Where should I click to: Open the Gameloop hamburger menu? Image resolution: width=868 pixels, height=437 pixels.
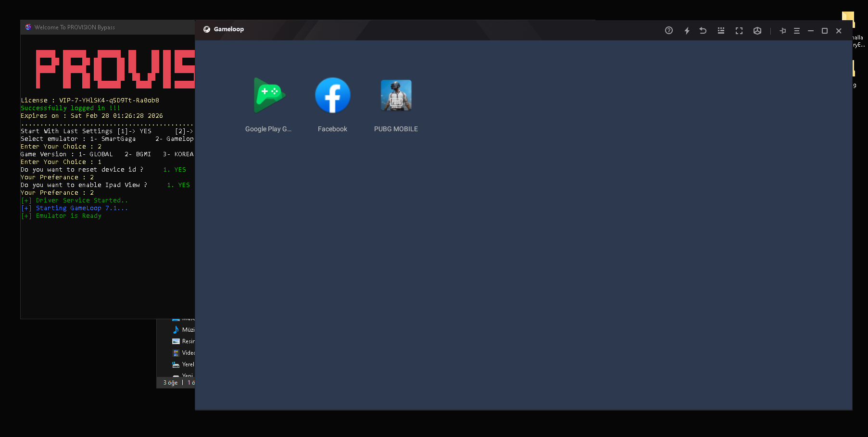point(797,30)
